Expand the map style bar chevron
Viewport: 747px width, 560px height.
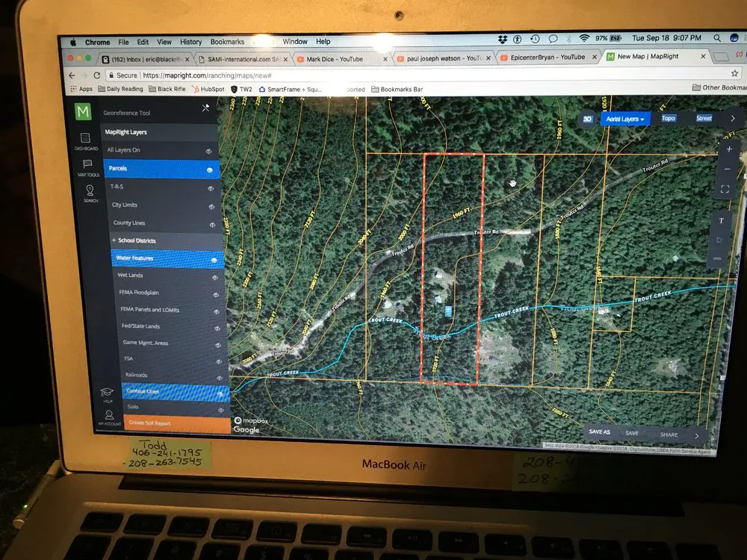pos(733,118)
